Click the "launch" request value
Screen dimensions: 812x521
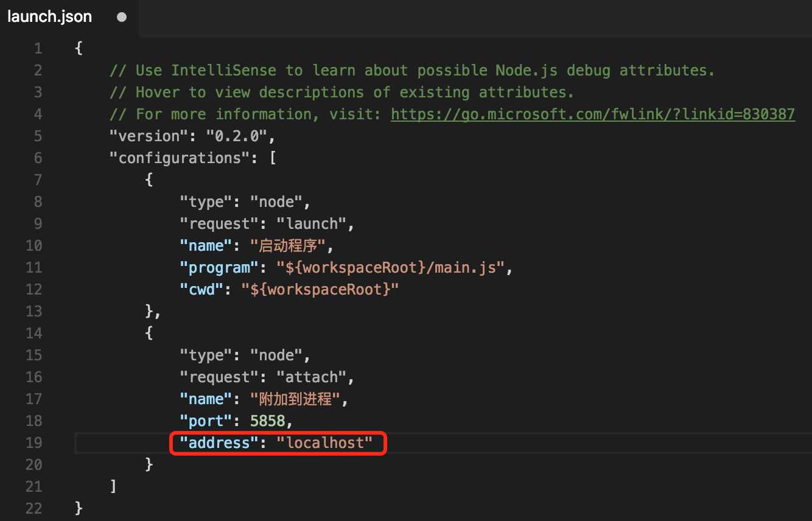coord(311,224)
